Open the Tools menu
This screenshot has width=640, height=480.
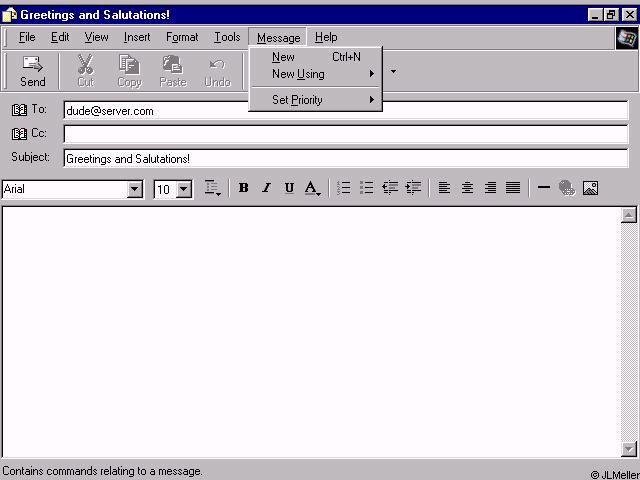point(227,37)
